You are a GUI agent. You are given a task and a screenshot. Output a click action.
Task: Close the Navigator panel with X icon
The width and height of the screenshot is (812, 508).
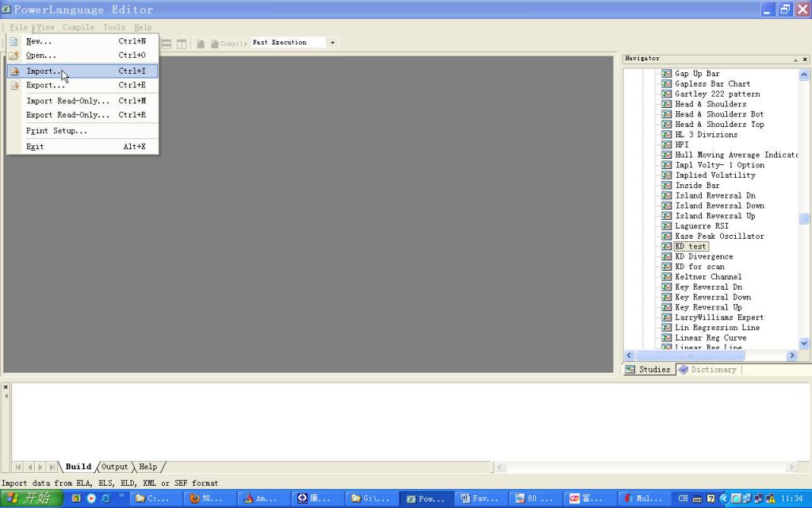point(805,60)
